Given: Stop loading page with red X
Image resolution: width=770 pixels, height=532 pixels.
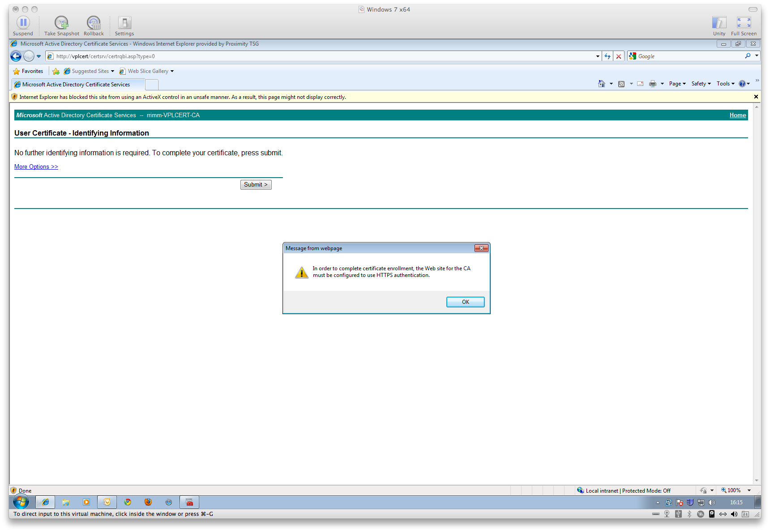Looking at the screenshot, I should click(x=618, y=56).
